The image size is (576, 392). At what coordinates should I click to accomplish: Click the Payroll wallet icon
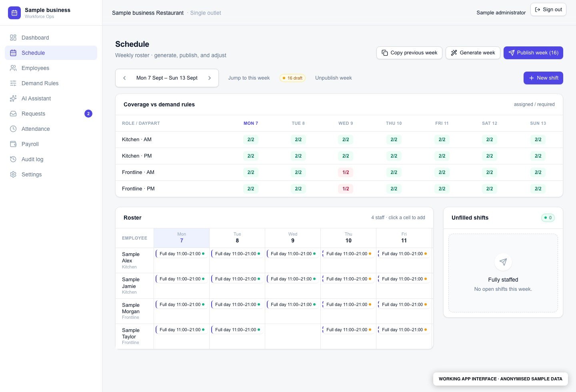pyautogui.click(x=13, y=144)
